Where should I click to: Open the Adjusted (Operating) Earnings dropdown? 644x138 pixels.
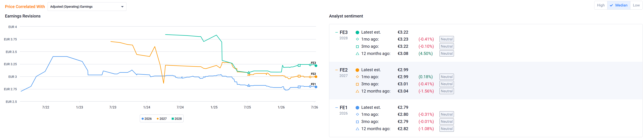tap(87, 6)
